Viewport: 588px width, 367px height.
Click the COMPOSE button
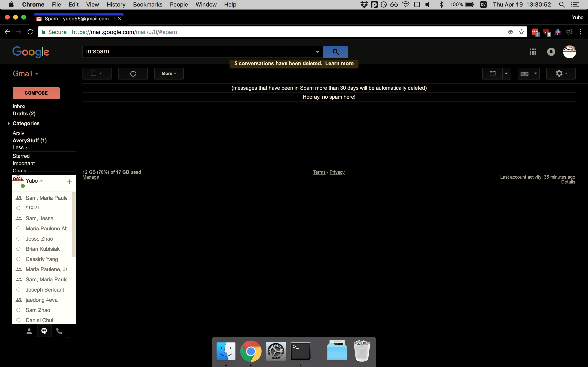pyautogui.click(x=36, y=93)
